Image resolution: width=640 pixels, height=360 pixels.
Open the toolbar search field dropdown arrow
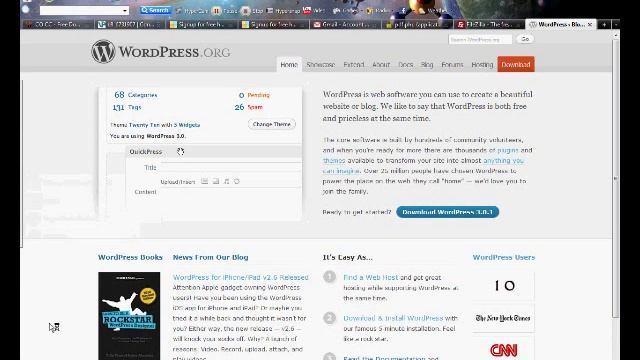[124, 11]
